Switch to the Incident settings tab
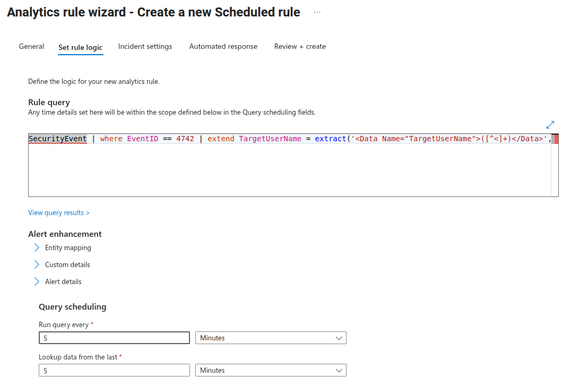 (145, 47)
